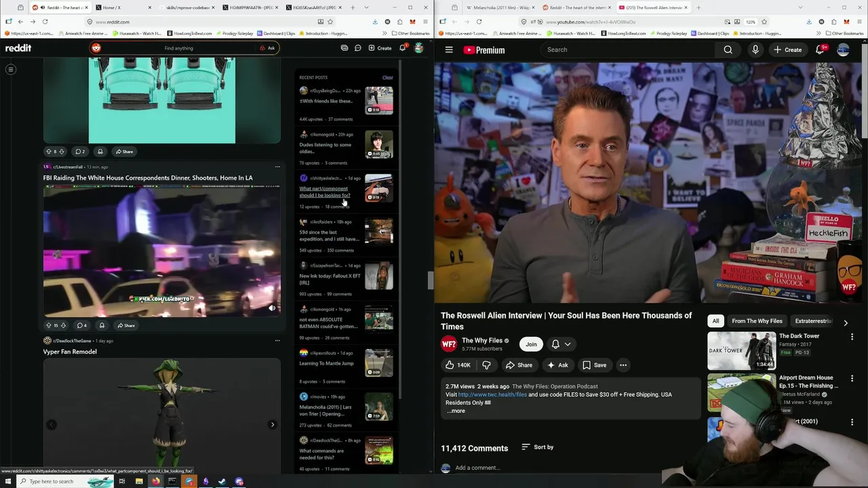Open Firefox downloads in Reddit window
This screenshot has width=868, height=488.
[375, 22]
